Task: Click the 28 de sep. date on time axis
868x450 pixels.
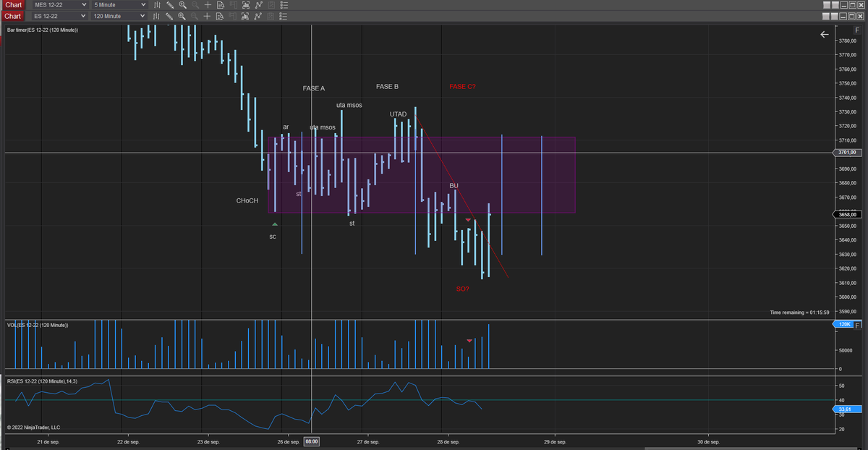Action: point(448,441)
